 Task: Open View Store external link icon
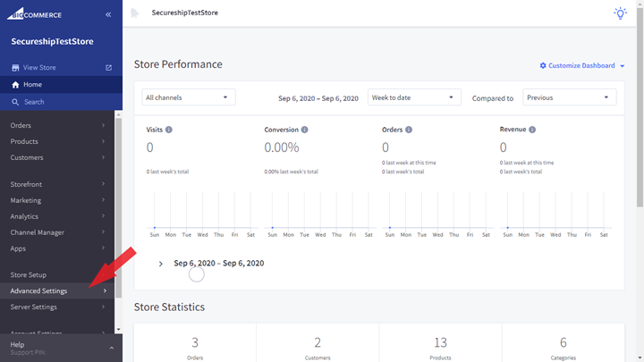[108, 68]
